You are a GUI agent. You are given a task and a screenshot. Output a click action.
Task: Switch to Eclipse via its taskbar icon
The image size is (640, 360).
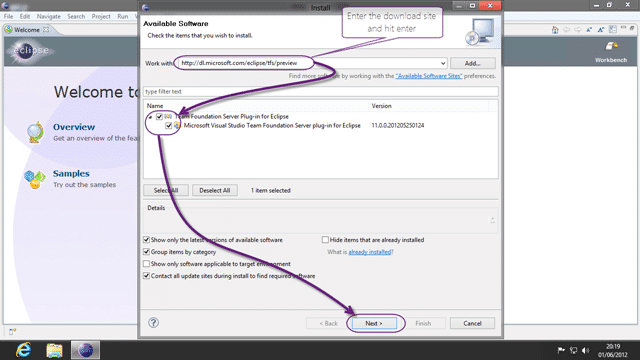85,350
